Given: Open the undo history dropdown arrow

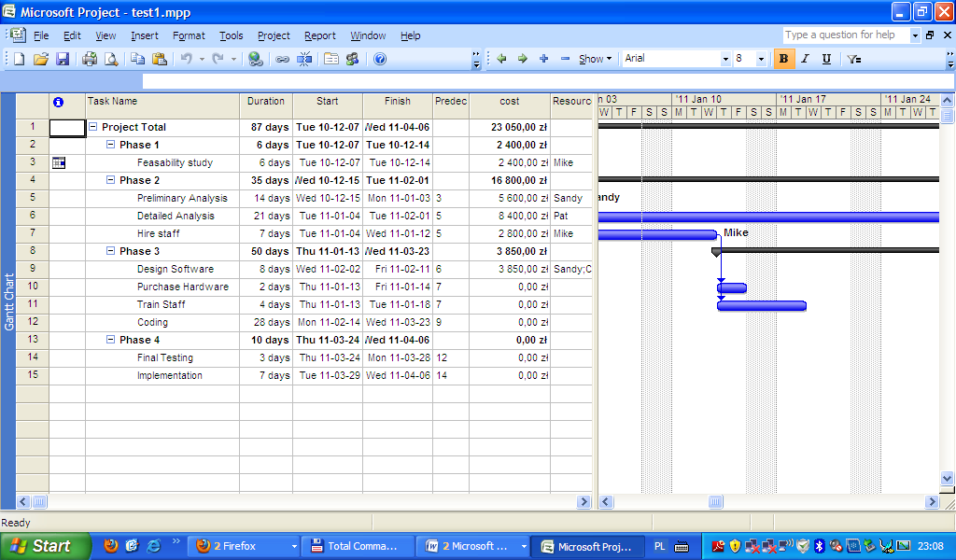Looking at the screenshot, I should click(x=202, y=59).
